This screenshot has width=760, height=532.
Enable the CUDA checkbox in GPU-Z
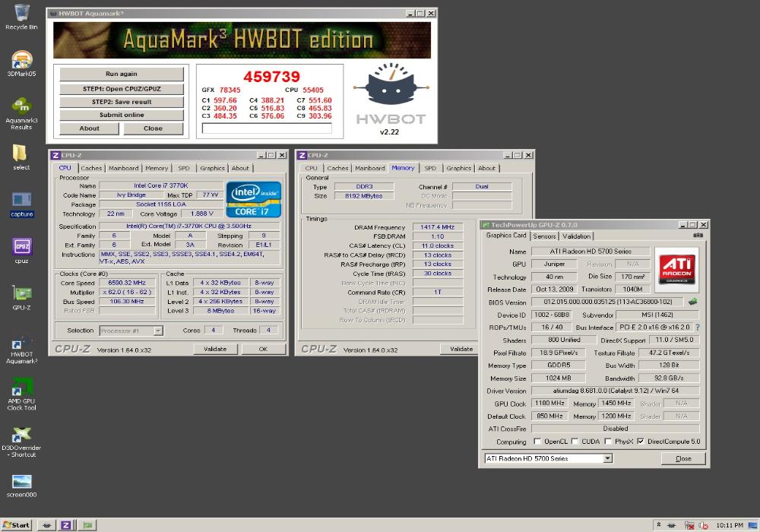575,442
